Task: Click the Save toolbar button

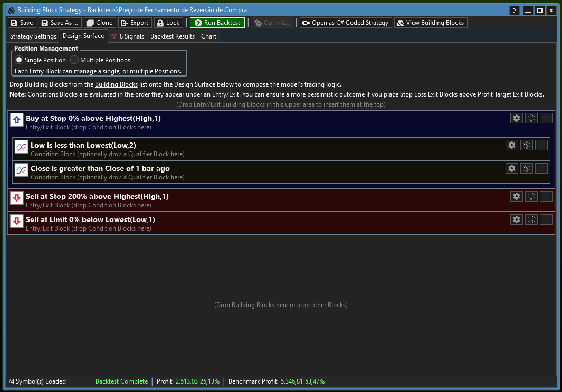Action: pos(22,23)
